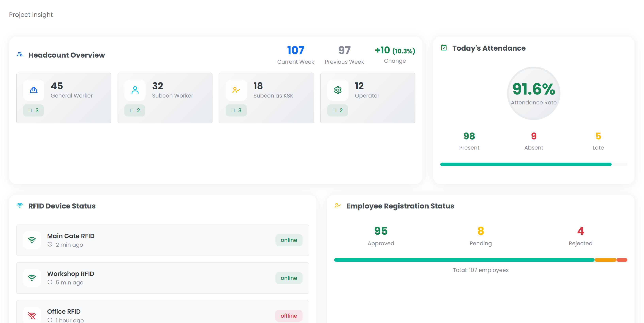The image size is (644, 323).
Task: Select the Subcon as KSK headcount card
Action: click(267, 98)
